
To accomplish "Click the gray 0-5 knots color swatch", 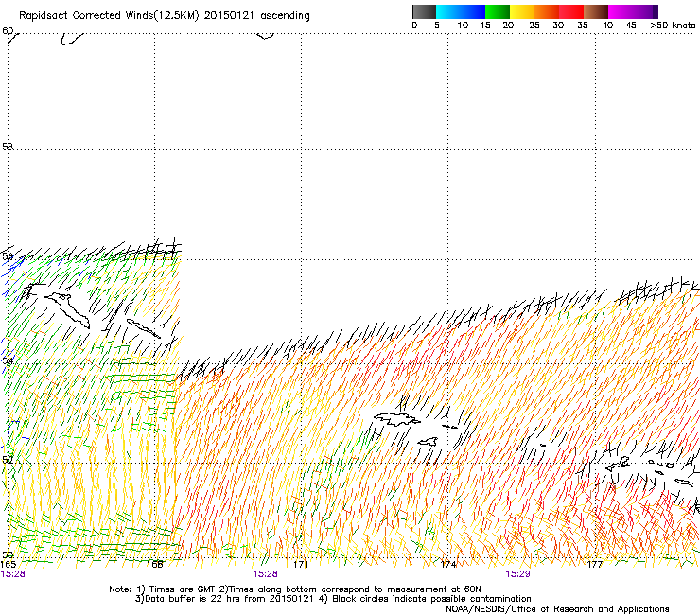I will point(424,11).
